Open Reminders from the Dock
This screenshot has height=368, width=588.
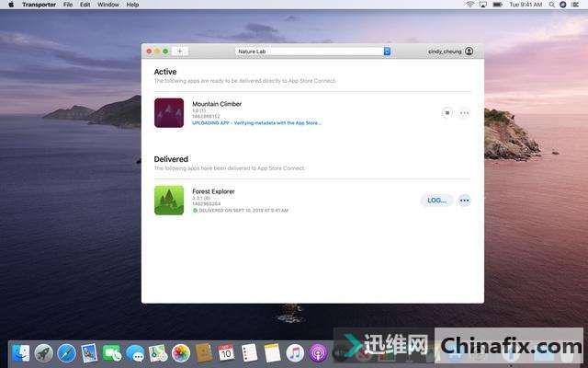pyautogui.click(x=249, y=353)
